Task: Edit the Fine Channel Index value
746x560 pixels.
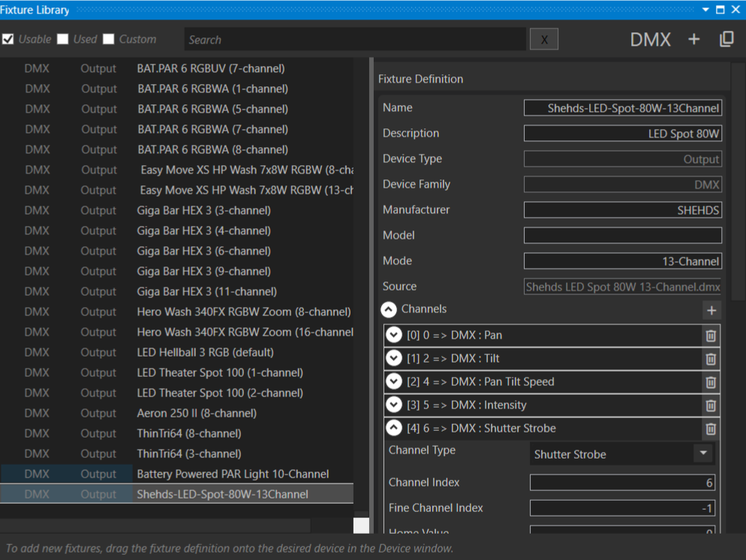Action: [x=622, y=508]
